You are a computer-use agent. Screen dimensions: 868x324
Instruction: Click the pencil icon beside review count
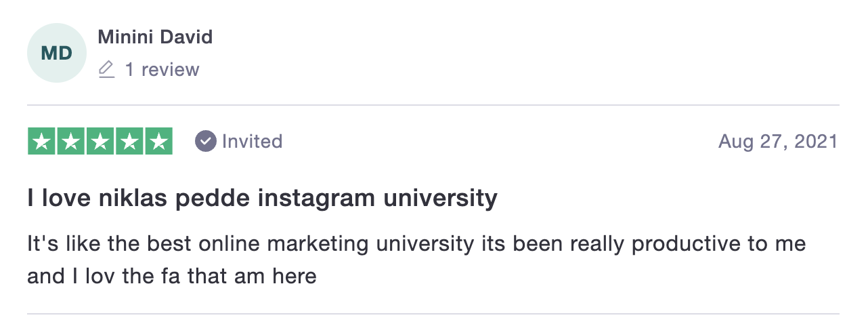pos(106,70)
